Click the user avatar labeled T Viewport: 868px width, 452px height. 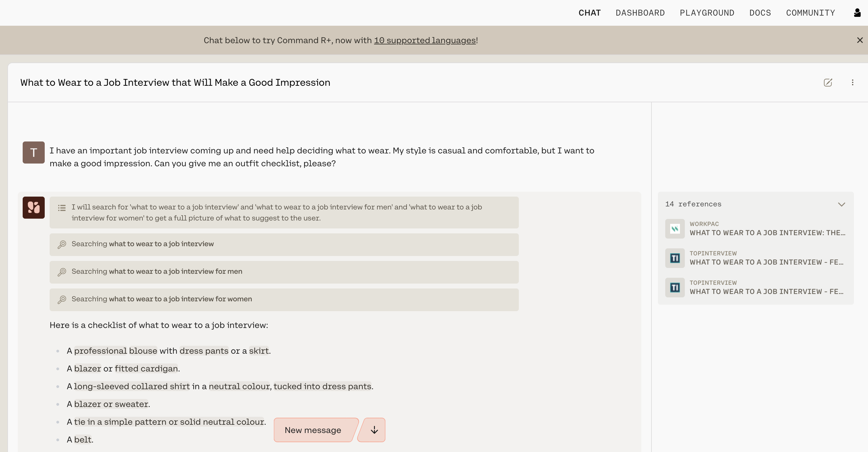pyautogui.click(x=33, y=152)
